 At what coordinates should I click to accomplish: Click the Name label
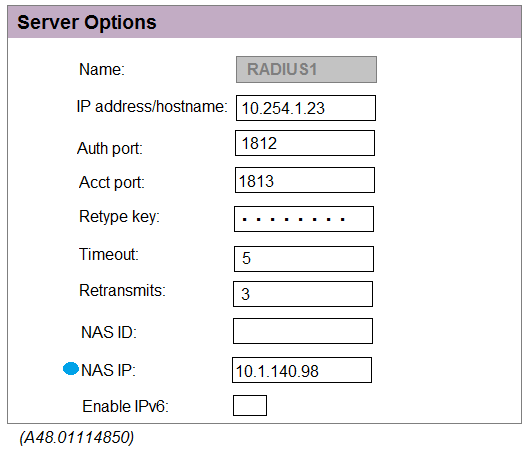[x=102, y=69]
